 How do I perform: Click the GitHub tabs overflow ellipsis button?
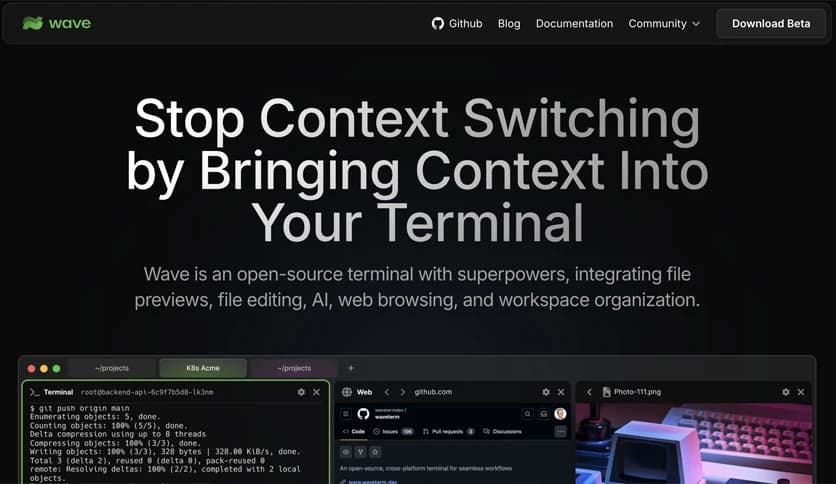(x=560, y=432)
